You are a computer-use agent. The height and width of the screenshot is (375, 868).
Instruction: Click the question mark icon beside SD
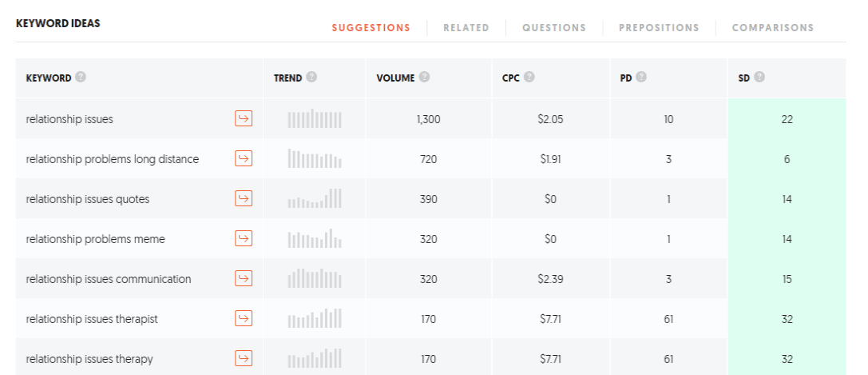(x=759, y=77)
